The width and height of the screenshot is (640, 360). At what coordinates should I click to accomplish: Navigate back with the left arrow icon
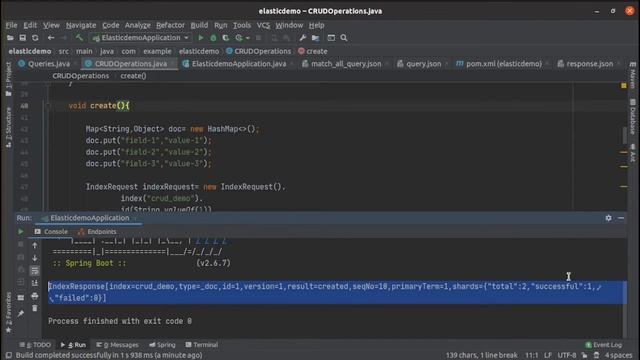click(x=51, y=38)
